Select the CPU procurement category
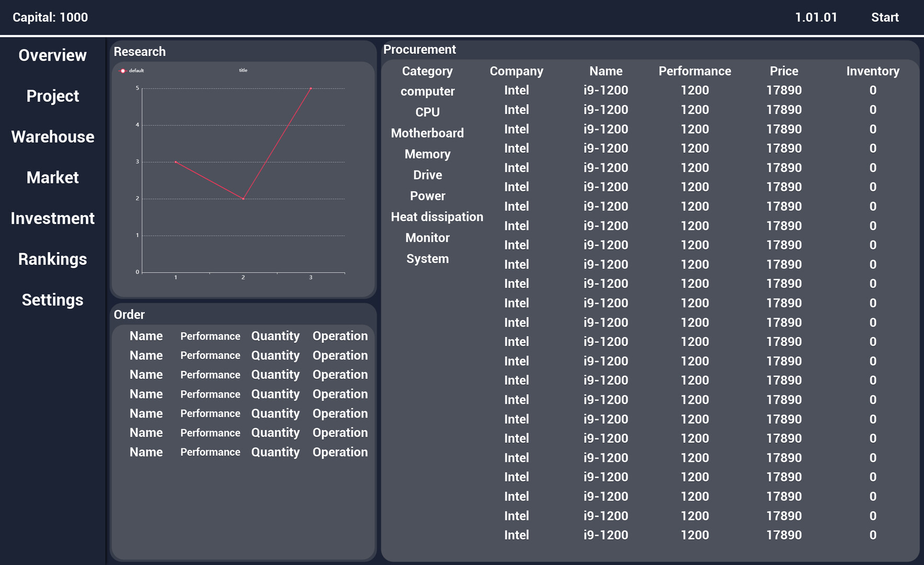The height and width of the screenshot is (565, 924). pos(427,112)
